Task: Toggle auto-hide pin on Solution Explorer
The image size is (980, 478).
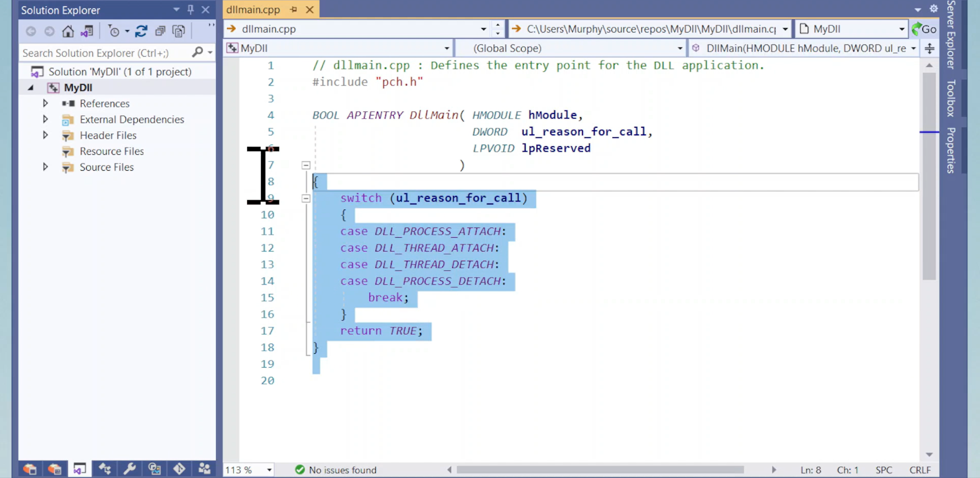Action: click(x=191, y=10)
